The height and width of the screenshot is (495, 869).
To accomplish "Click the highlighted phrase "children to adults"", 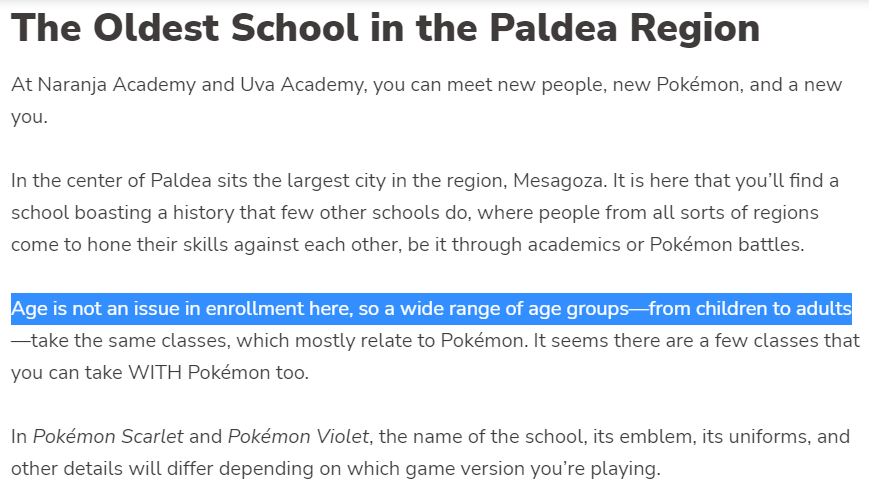I will [x=750, y=309].
